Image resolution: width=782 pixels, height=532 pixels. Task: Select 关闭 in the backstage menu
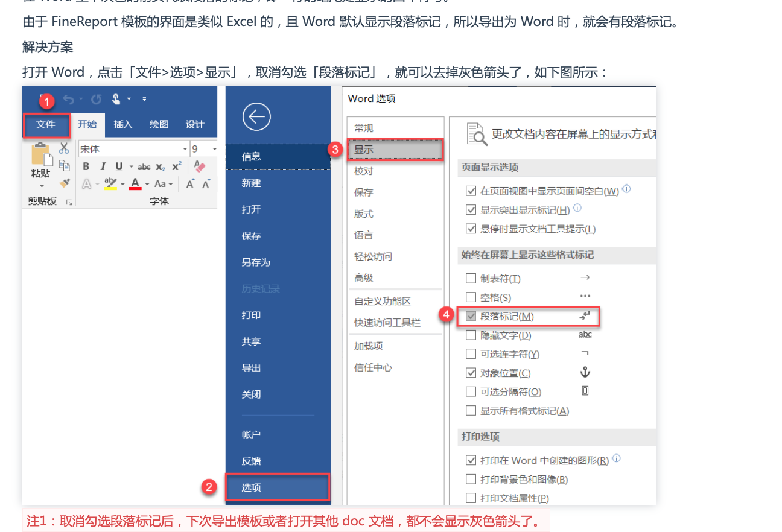pos(278,394)
